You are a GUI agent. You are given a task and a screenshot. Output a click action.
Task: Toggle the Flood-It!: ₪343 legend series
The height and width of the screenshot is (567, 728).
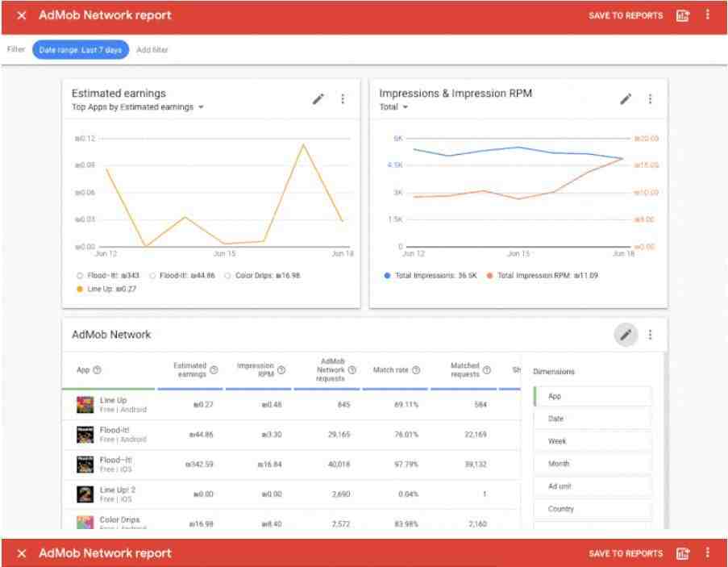click(109, 275)
